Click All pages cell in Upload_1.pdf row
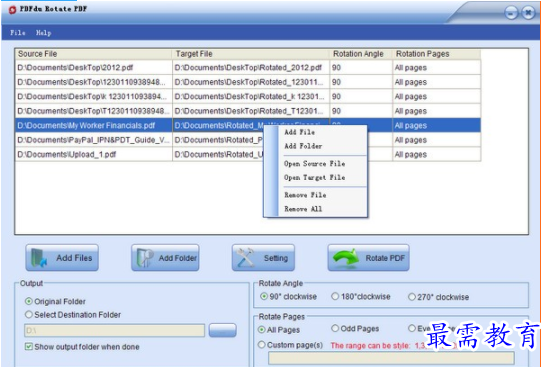This screenshot has width=548, height=367. [437, 154]
